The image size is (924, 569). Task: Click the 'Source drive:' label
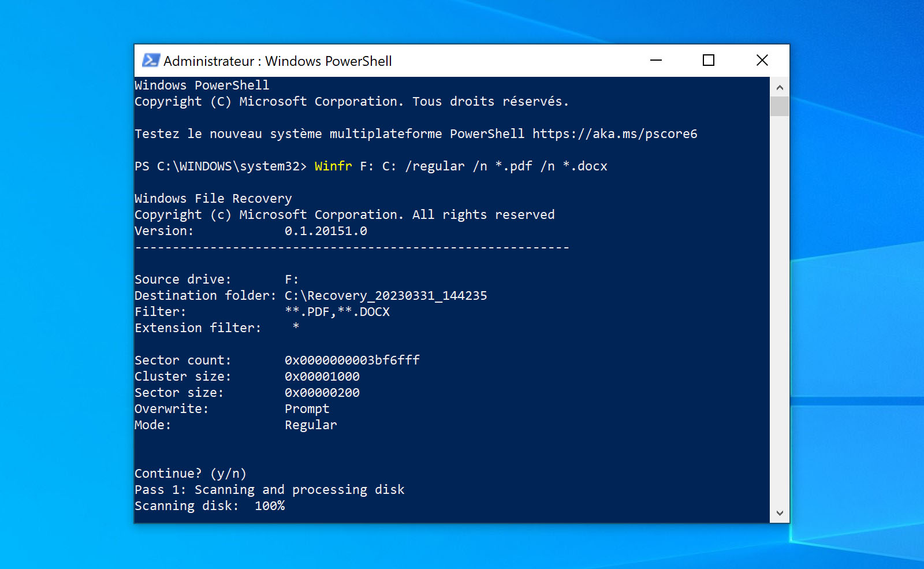[182, 280]
